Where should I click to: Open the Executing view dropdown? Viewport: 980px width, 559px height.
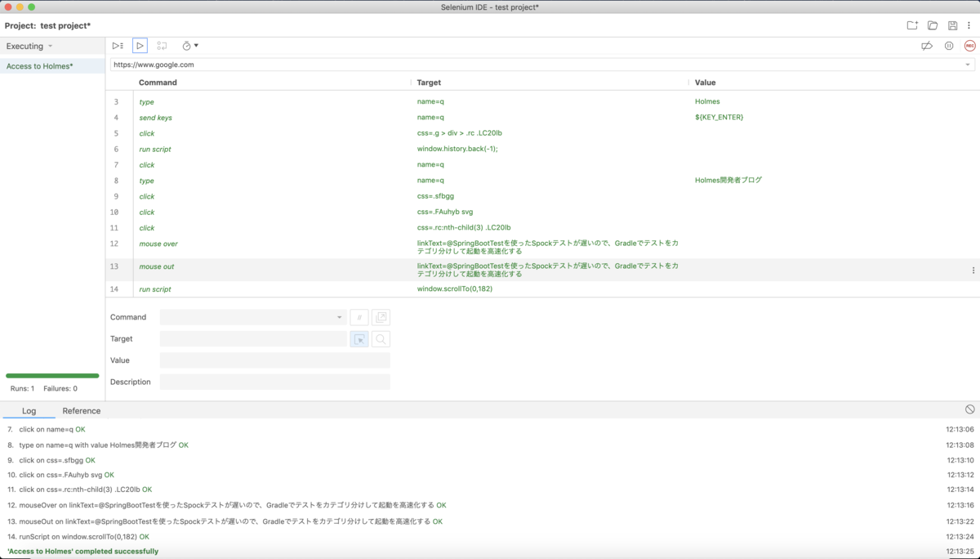pos(29,47)
